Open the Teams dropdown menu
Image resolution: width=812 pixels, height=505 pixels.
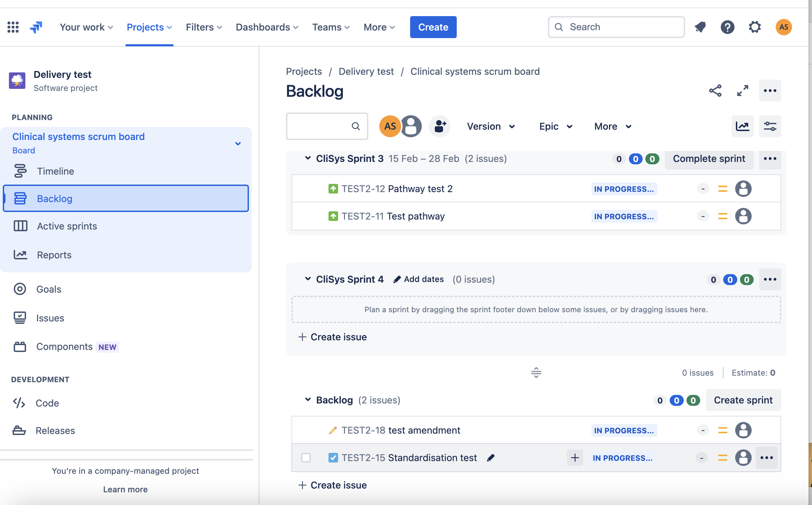tap(331, 27)
